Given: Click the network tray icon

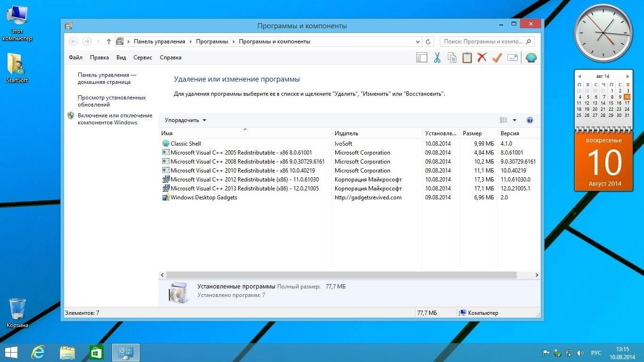Looking at the screenshot, I should (x=569, y=353).
